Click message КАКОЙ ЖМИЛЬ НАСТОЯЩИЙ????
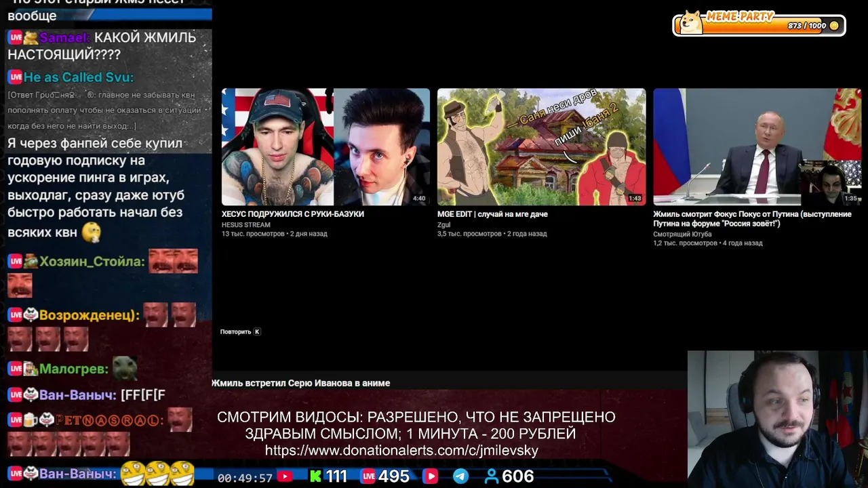Screen dimensions: 868x488 (102, 46)
